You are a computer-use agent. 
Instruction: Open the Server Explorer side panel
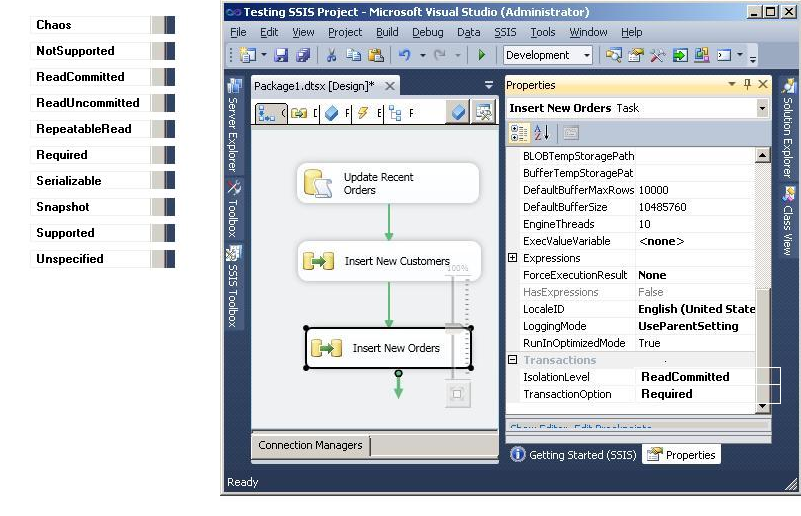[x=234, y=126]
